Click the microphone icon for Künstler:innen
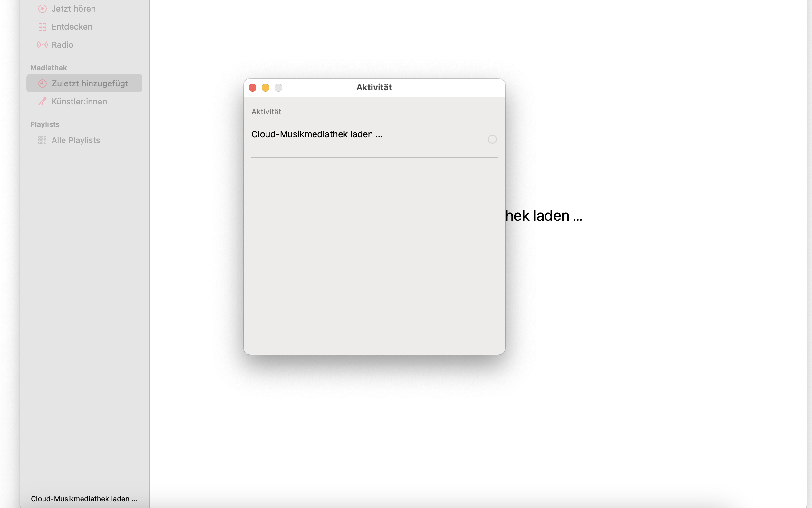The height and width of the screenshot is (508, 812). pyautogui.click(x=42, y=102)
